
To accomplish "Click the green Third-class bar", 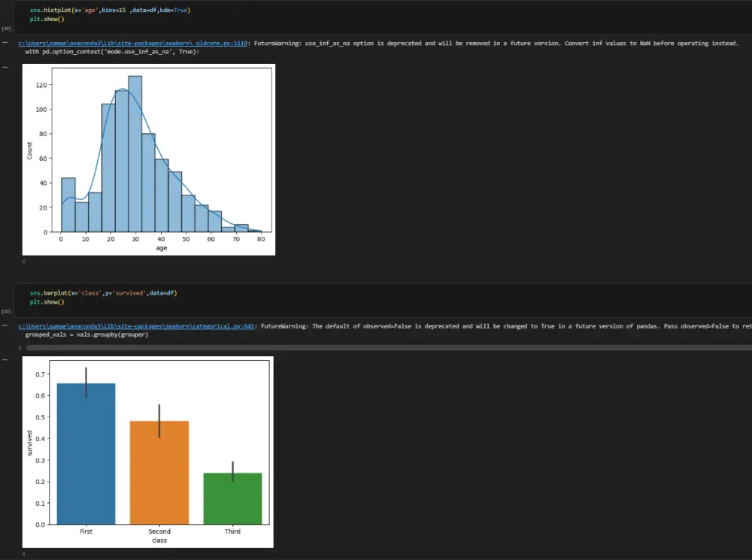I will click(x=232, y=498).
